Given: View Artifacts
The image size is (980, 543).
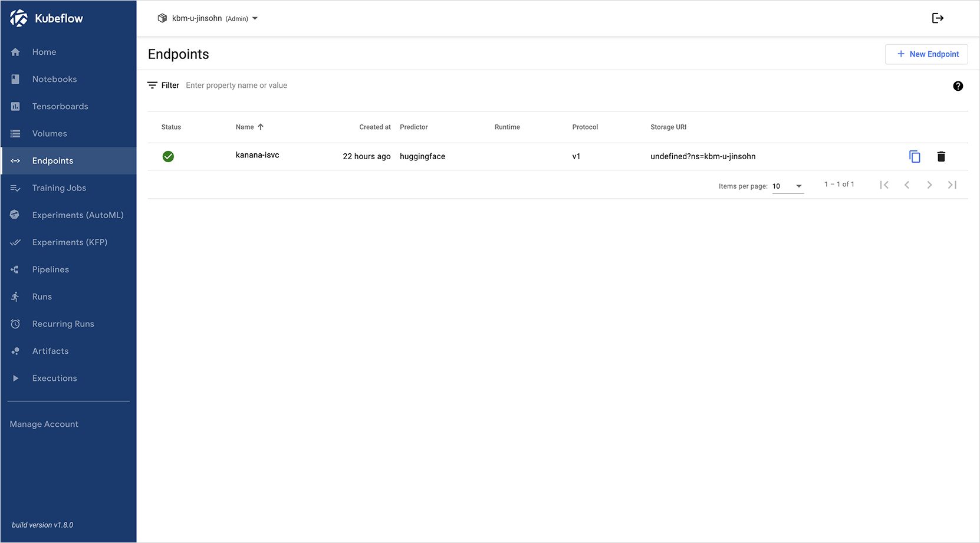Looking at the screenshot, I should 68,351.
